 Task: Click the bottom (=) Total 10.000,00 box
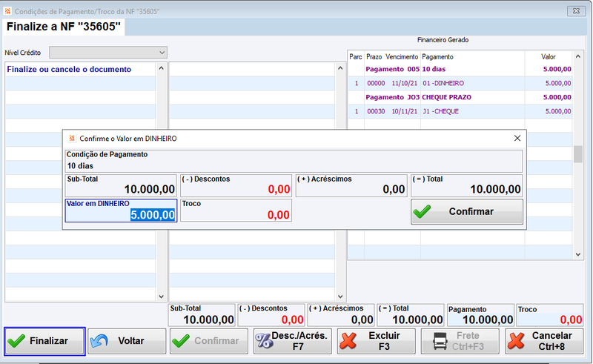[x=411, y=315]
